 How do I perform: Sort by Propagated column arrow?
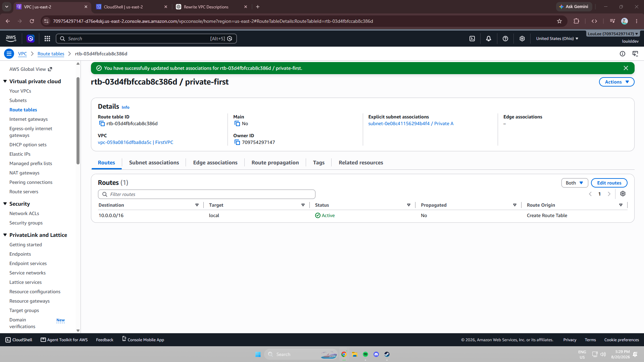point(515,205)
